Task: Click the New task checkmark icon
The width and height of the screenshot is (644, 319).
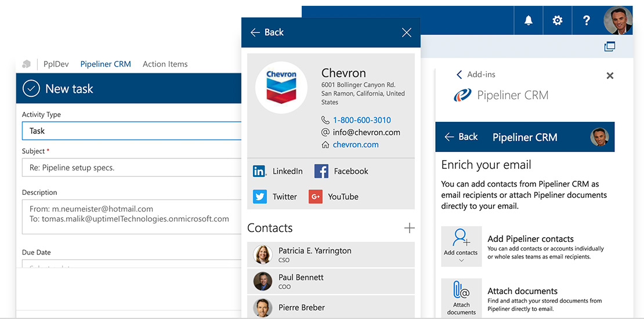Action: [x=31, y=88]
